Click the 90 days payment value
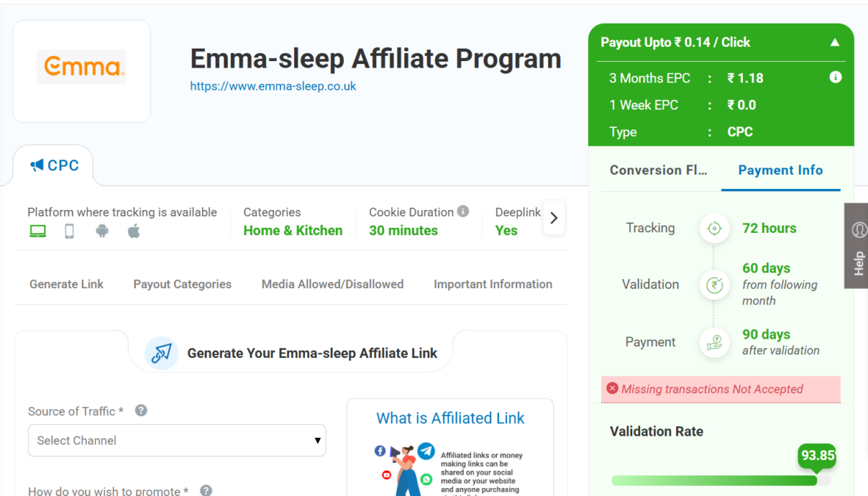 [766, 335]
